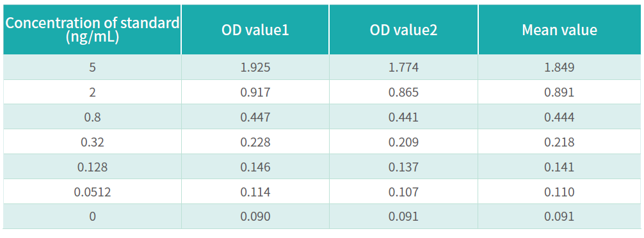Click concentration cell 0.128
Screen dimensions: 644x238
92,167
